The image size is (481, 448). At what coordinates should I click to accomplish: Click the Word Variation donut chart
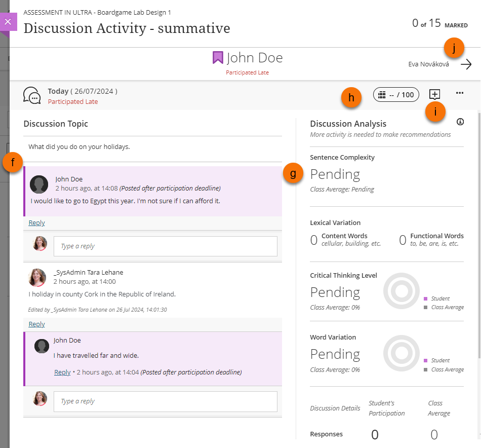[401, 353]
